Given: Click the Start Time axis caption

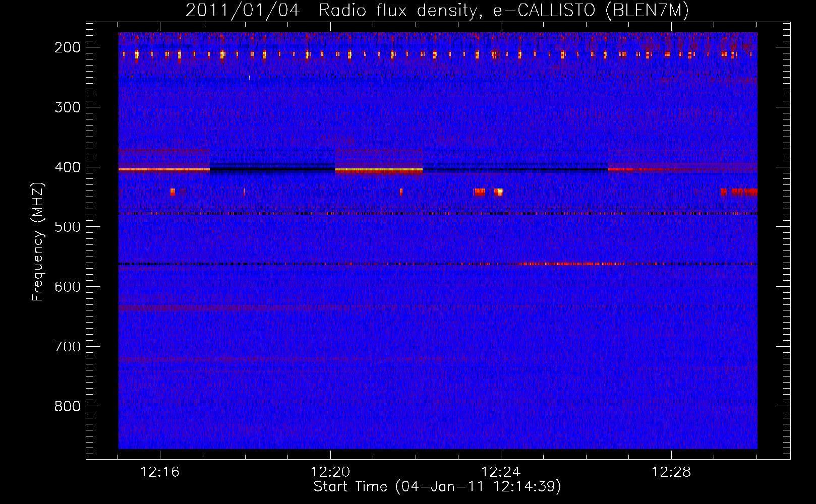Looking at the screenshot, I should [437, 487].
